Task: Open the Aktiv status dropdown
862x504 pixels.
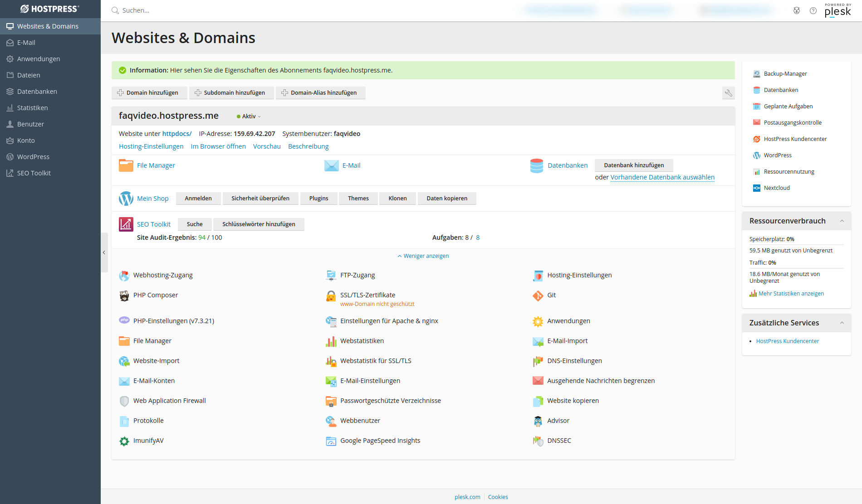Action: (249, 116)
